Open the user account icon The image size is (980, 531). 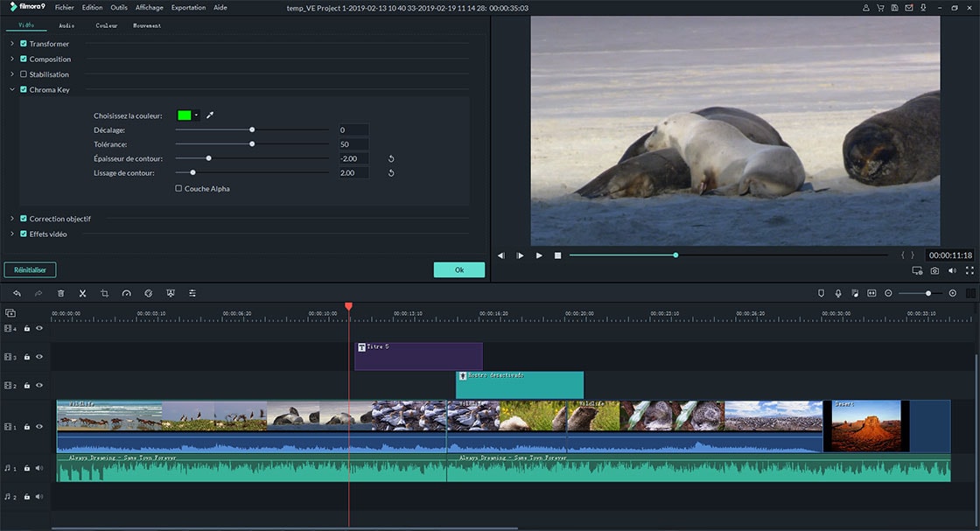click(865, 8)
